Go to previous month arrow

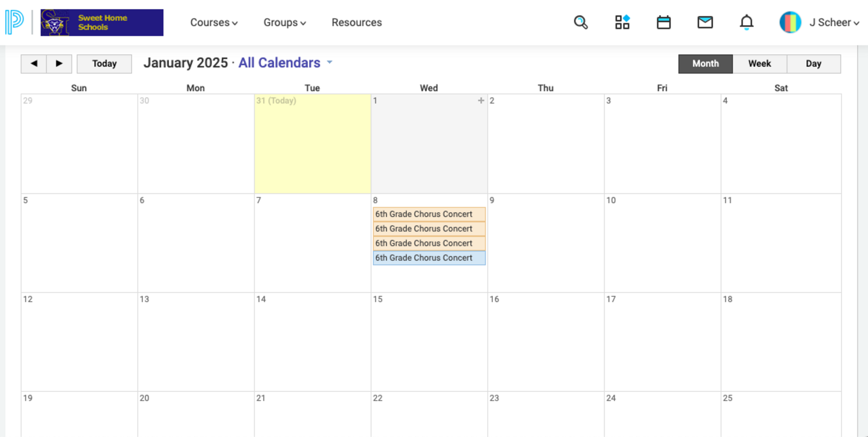coord(34,64)
